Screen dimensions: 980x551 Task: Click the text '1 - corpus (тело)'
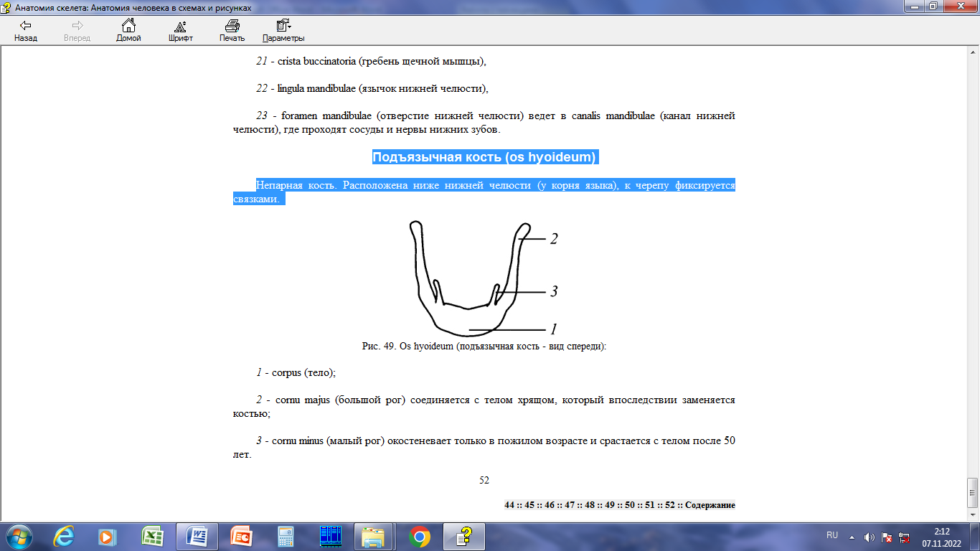coord(296,373)
